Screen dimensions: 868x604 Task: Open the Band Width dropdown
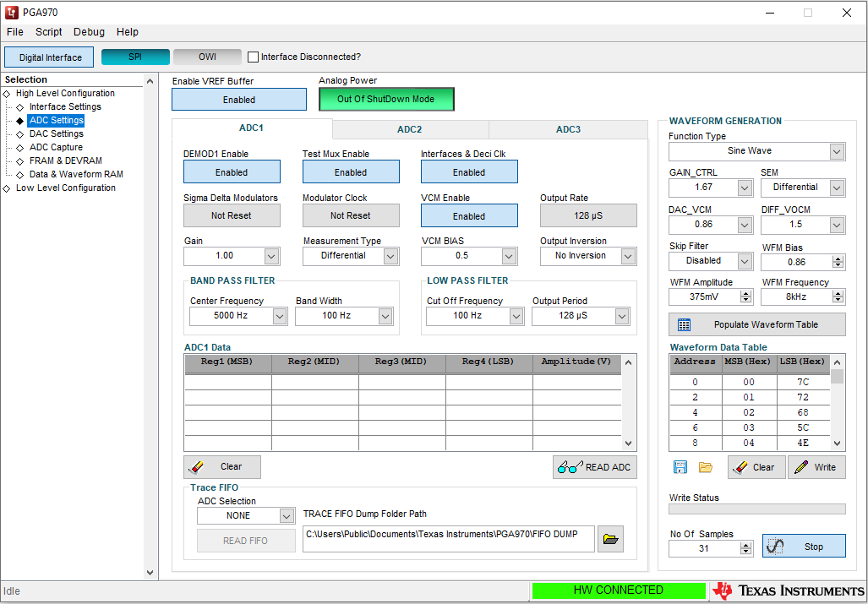click(385, 316)
